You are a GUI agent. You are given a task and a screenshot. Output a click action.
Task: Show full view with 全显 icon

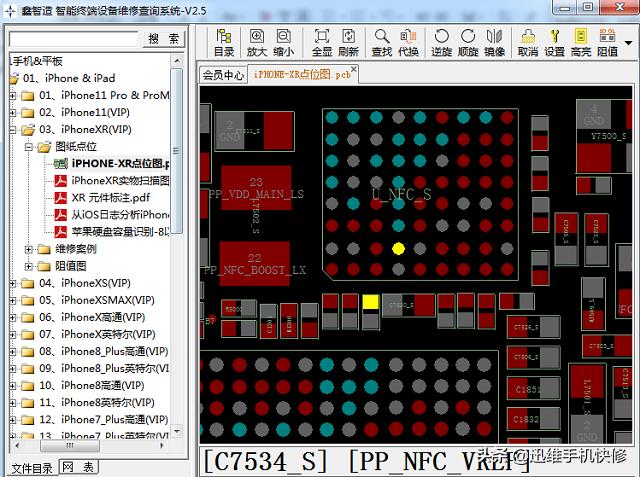(322, 42)
